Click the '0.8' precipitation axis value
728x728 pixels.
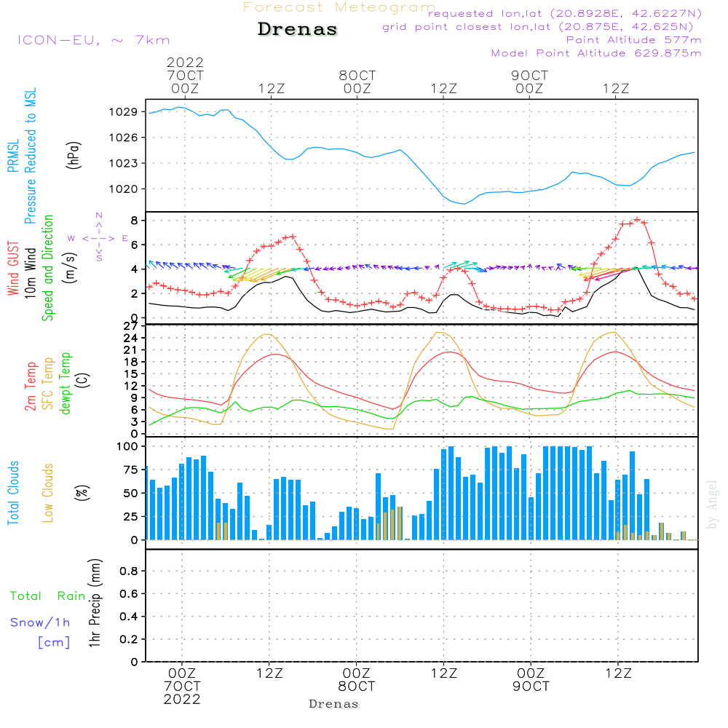pos(129,571)
